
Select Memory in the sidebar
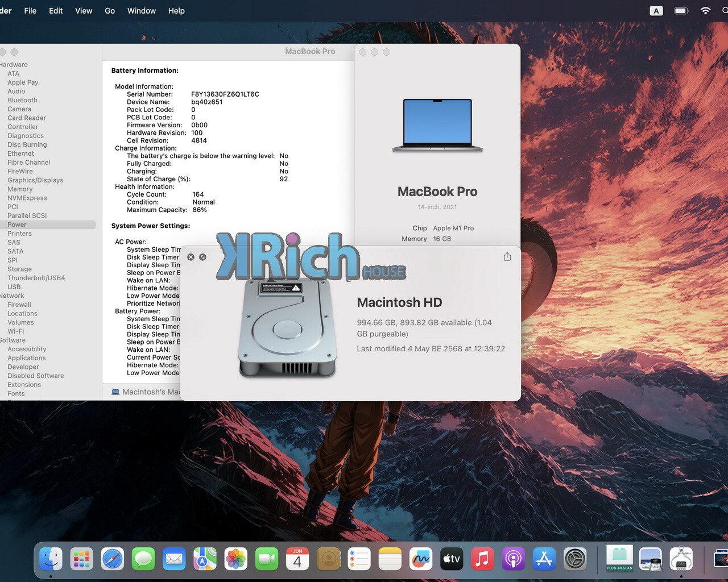tap(20, 189)
